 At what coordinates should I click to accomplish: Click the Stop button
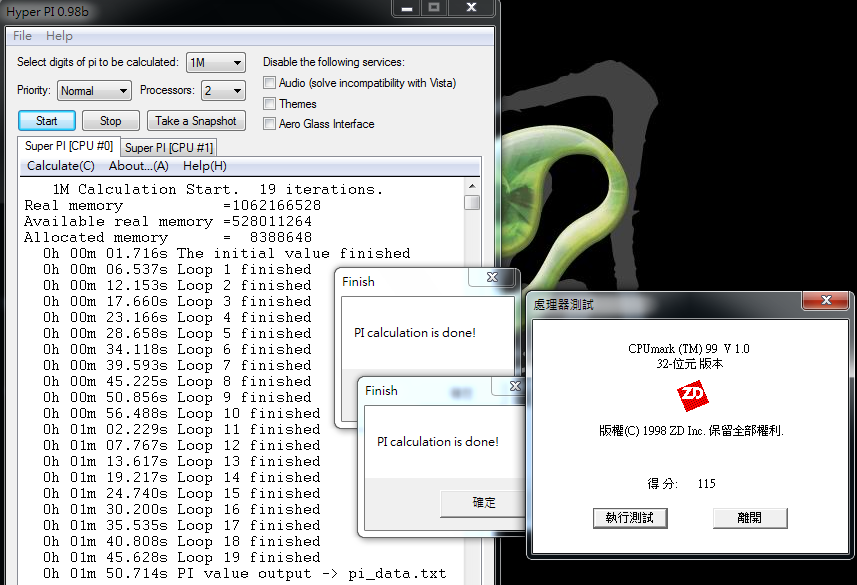coord(110,121)
